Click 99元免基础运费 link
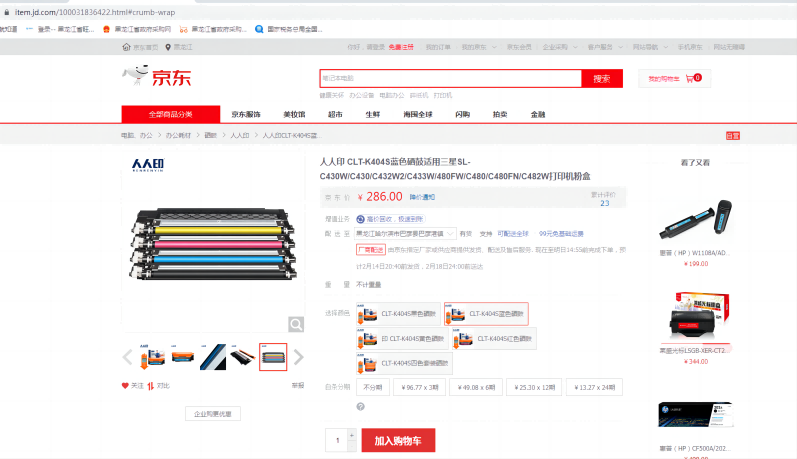The image size is (797, 459). 561,234
